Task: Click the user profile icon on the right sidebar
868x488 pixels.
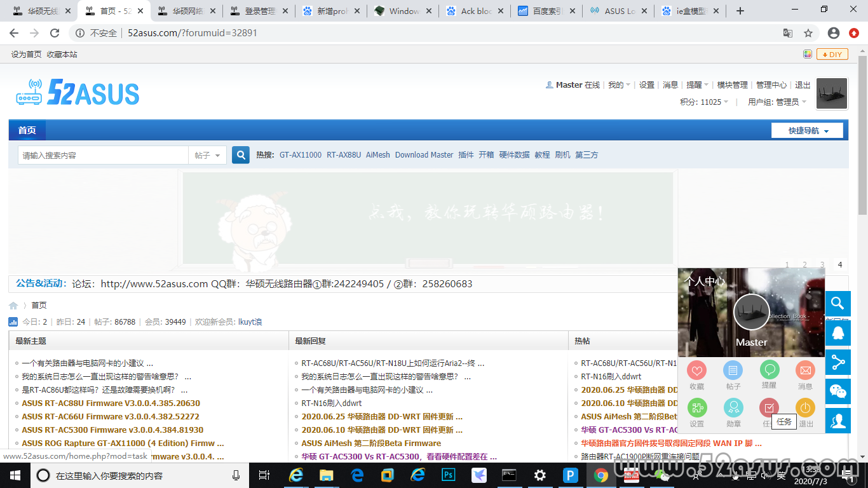Action: [x=838, y=421]
